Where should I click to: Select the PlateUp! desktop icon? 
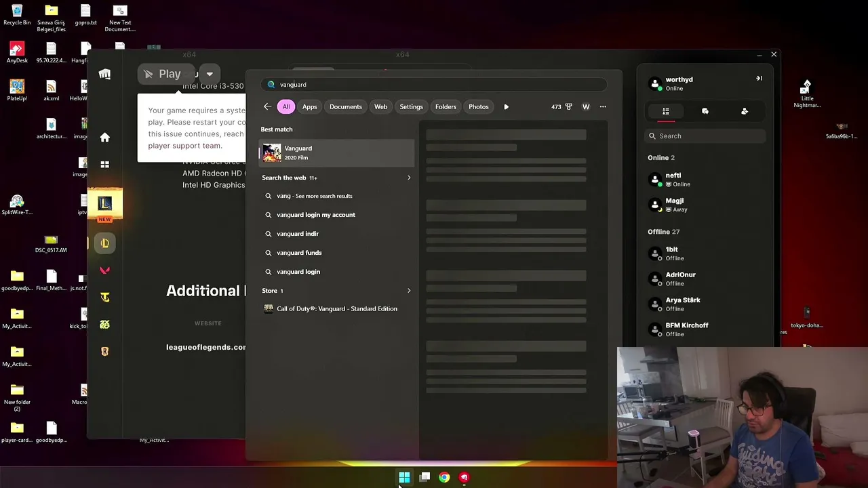[17, 90]
